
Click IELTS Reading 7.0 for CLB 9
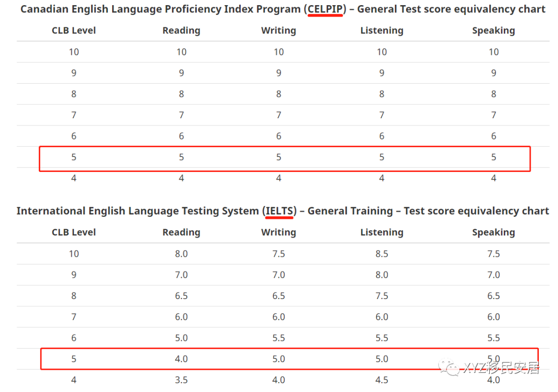pos(181,275)
